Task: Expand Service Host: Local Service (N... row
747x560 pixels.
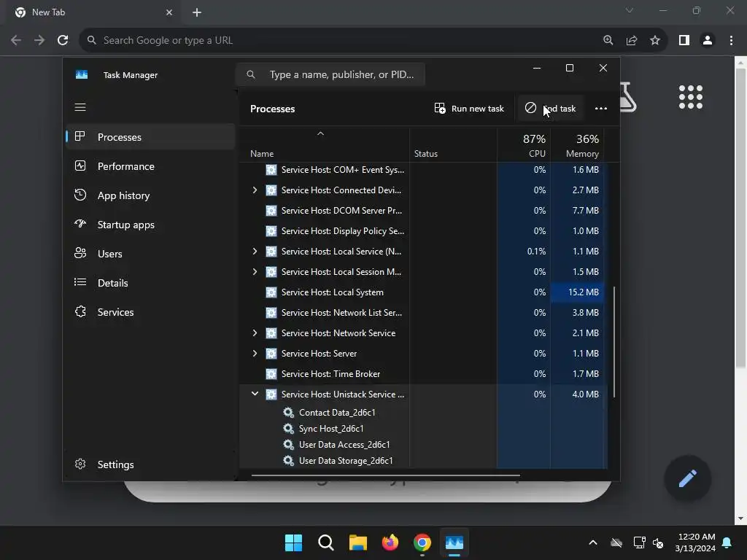Action: [x=255, y=251]
